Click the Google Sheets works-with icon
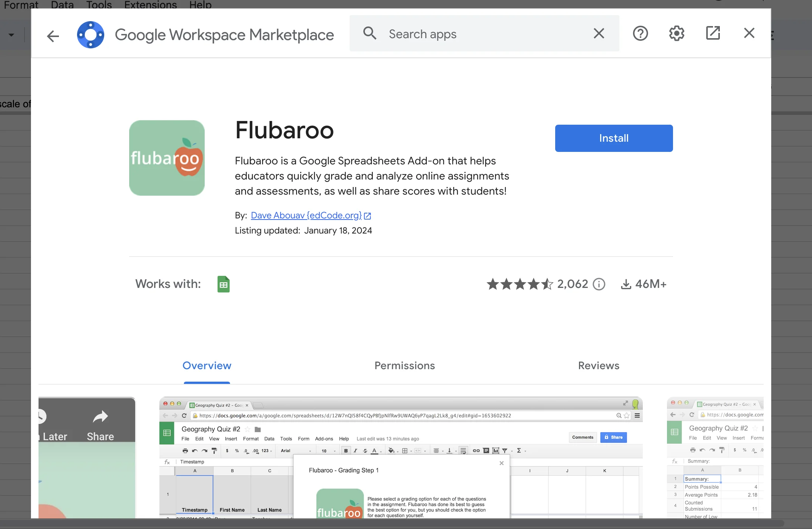This screenshot has height=529, width=812. (224, 284)
